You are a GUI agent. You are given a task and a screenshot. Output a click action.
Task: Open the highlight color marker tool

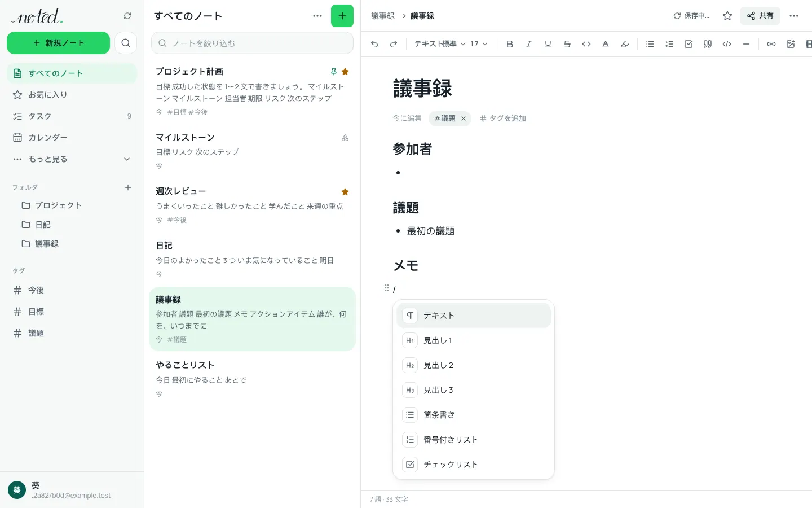tap(625, 44)
